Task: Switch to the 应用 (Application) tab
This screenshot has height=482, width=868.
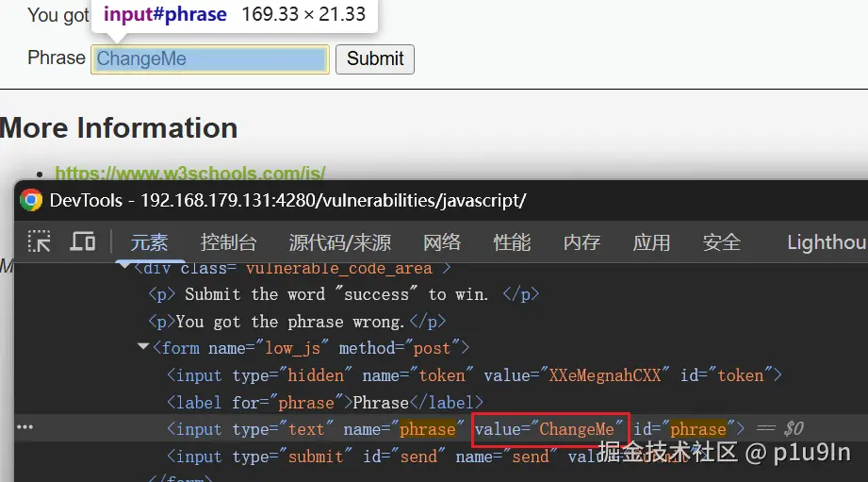Action: (651, 242)
